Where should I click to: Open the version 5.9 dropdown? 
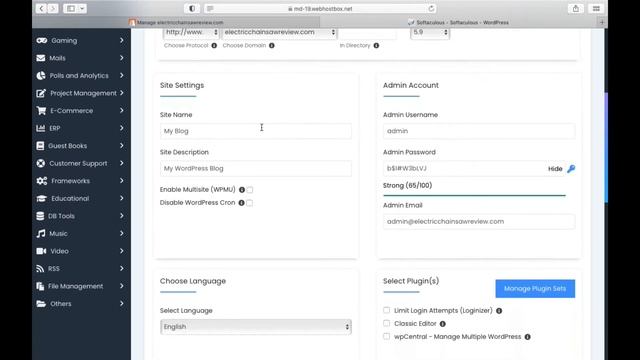coord(430,32)
